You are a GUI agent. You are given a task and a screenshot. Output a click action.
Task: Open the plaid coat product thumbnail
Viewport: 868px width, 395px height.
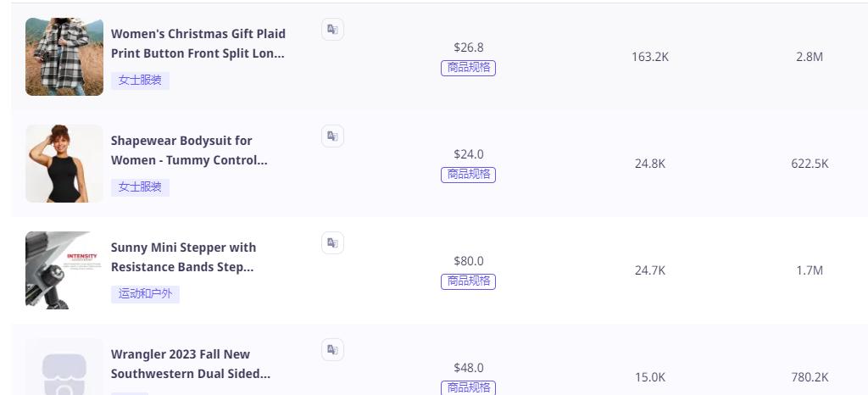click(64, 57)
